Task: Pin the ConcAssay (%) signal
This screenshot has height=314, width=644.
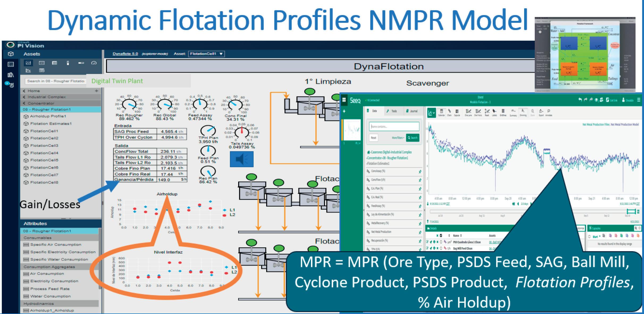Action: click(x=420, y=171)
